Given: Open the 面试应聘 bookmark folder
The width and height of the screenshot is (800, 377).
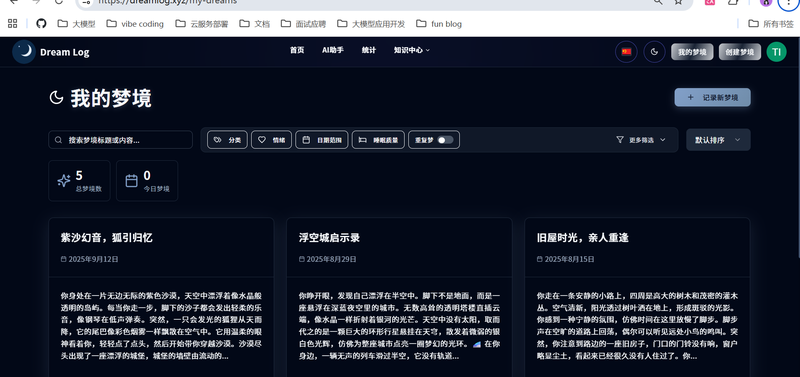Looking at the screenshot, I should pyautogui.click(x=303, y=23).
